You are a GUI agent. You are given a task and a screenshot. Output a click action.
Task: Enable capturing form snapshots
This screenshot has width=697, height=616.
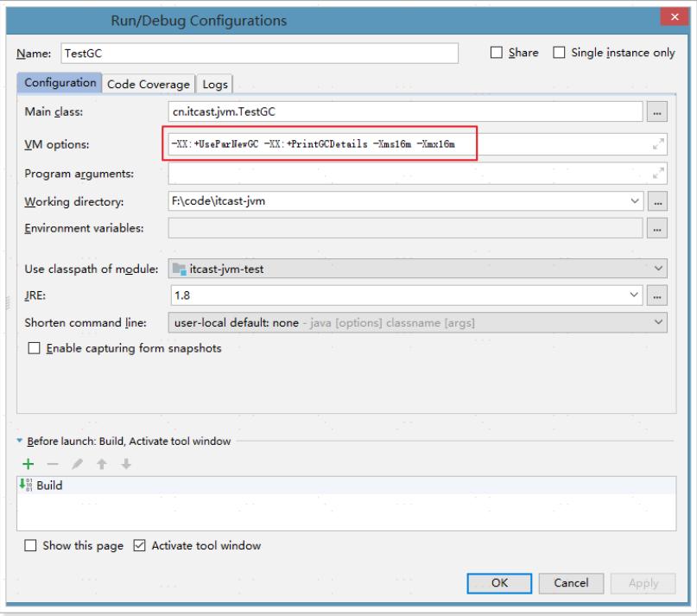point(35,349)
